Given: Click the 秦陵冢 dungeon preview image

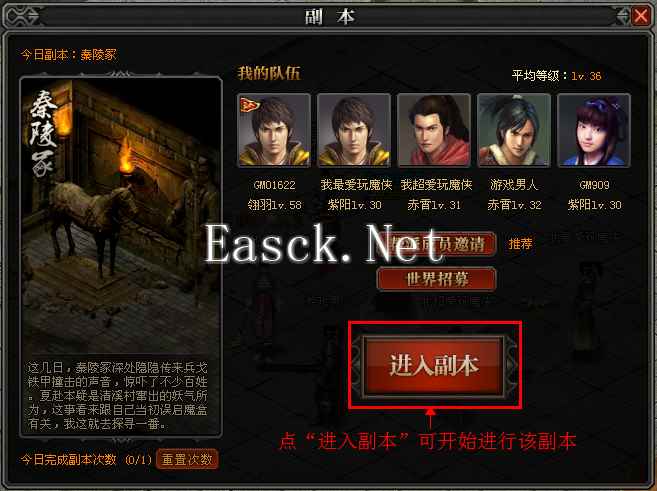Looking at the screenshot, I should tap(121, 218).
